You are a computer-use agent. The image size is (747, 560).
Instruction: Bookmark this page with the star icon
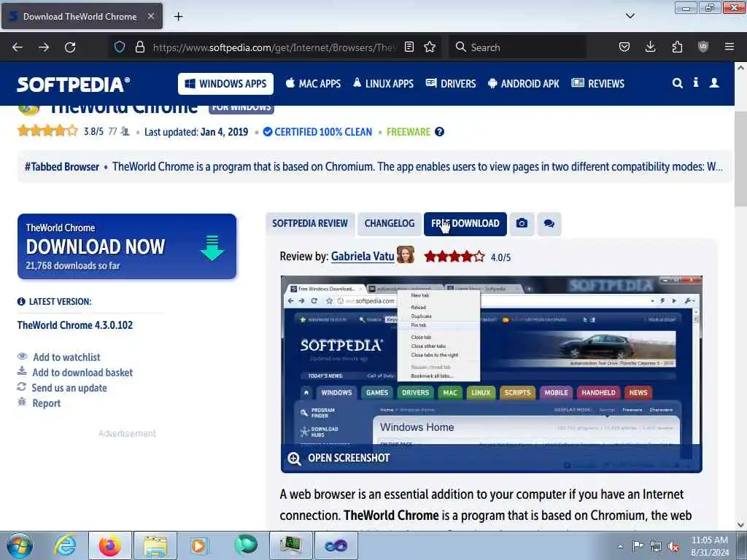430,47
